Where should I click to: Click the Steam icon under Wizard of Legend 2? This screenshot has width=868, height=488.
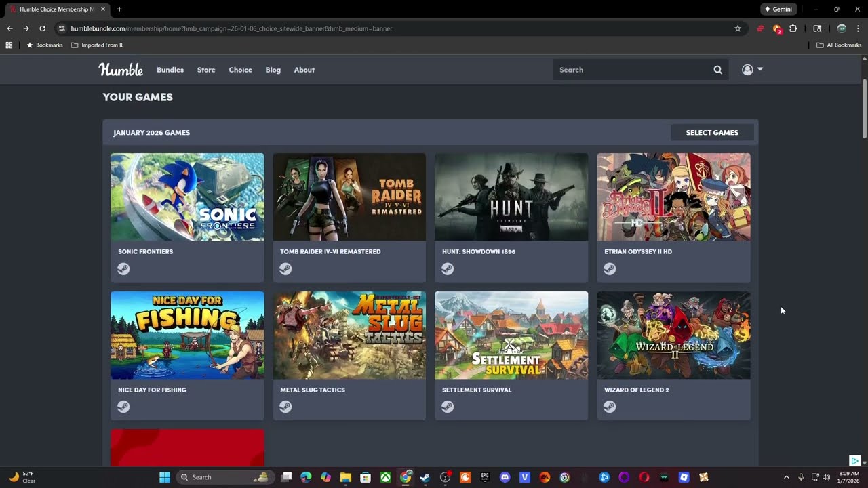point(610,407)
